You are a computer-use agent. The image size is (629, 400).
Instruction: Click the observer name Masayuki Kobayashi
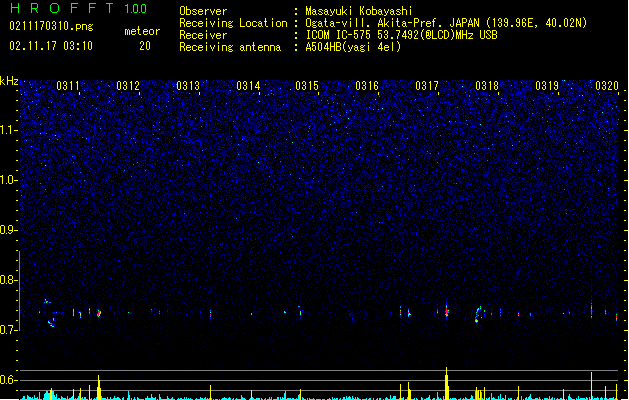(359, 11)
